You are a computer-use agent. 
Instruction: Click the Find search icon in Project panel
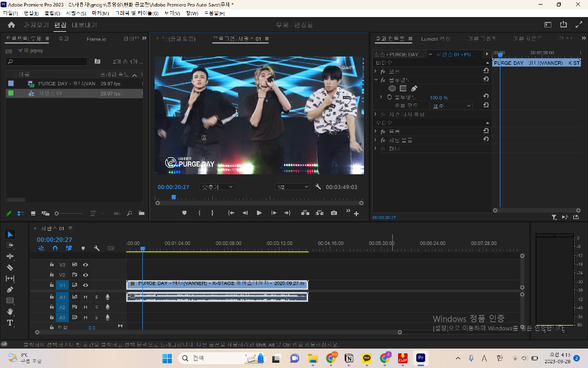tap(129, 213)
